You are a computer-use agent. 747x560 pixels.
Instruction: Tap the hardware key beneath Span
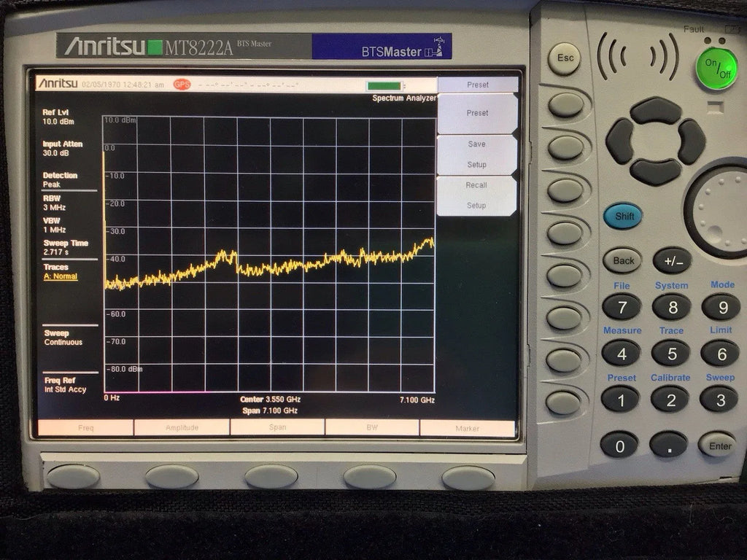[x=271, y=477]
